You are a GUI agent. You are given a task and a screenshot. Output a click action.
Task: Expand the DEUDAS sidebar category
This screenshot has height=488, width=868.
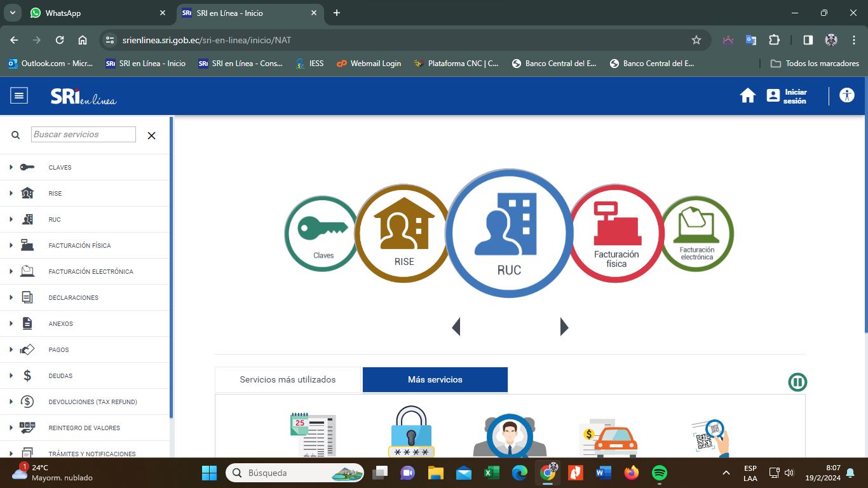60,376
